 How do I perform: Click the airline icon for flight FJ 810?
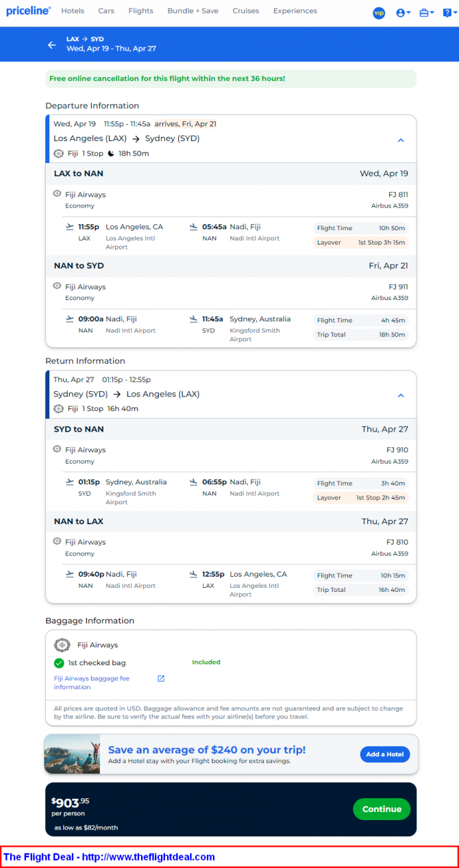pyautogui.click(x=57, y=541)
